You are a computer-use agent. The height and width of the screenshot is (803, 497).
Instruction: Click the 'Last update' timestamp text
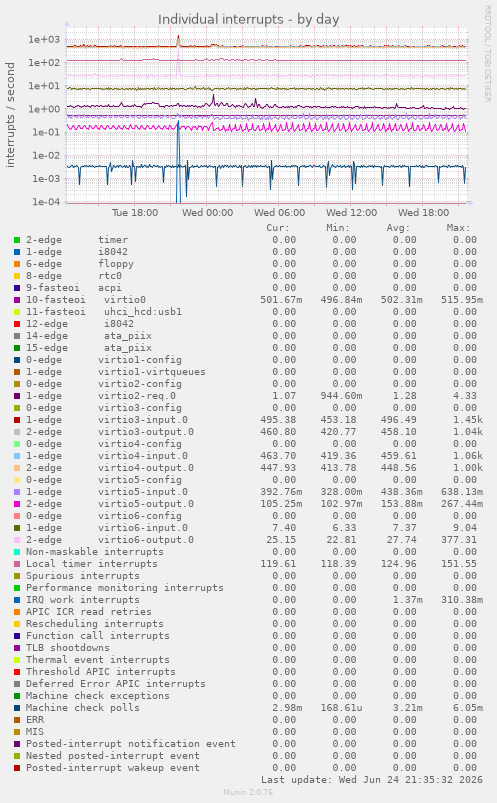(372, 780)
